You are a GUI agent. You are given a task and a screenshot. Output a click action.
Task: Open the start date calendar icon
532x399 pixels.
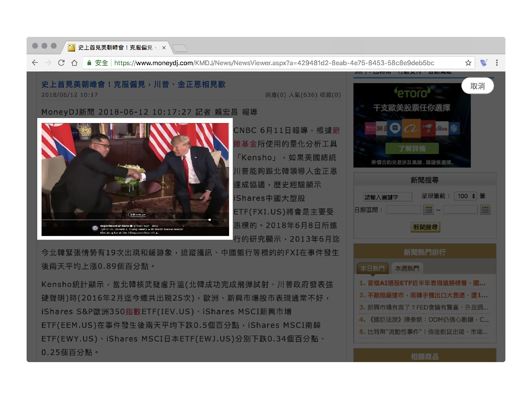pos(429,210)
